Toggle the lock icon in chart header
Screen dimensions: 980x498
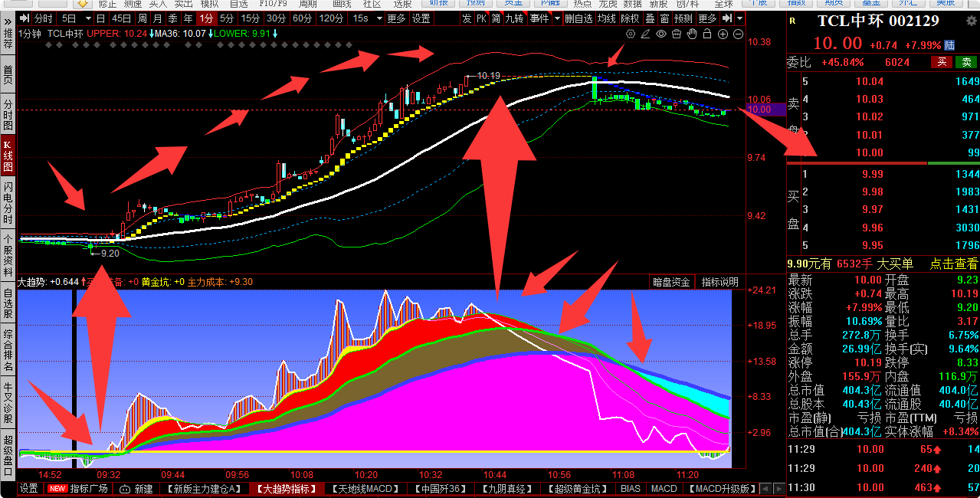(707, 34)
